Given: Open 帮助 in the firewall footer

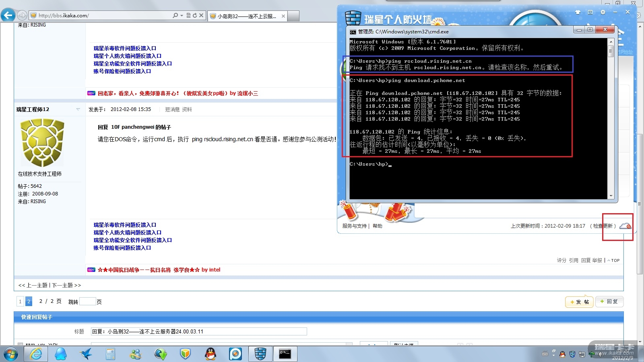Looking at the screenshot, I should click(378, 226).
